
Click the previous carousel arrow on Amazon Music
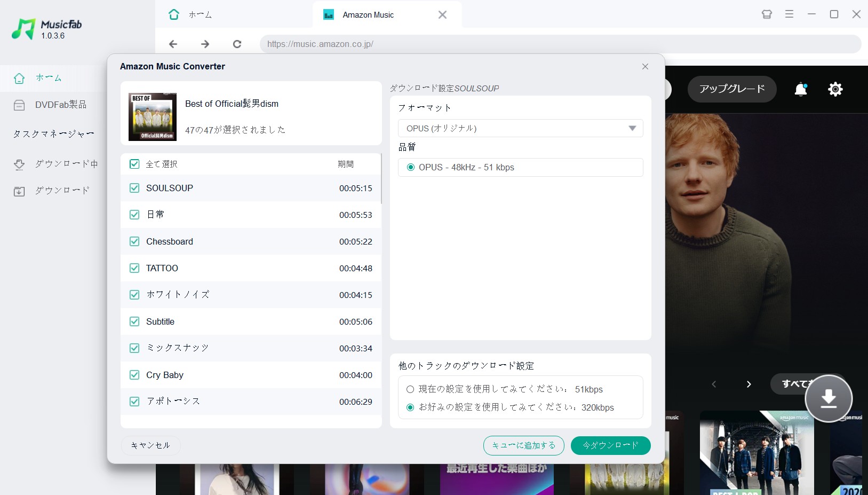[x=714, y=384]
